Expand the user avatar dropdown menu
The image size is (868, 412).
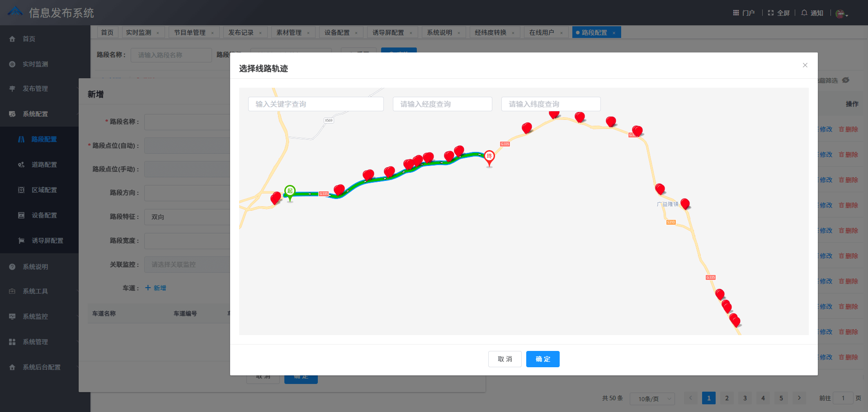click(841, 13)
